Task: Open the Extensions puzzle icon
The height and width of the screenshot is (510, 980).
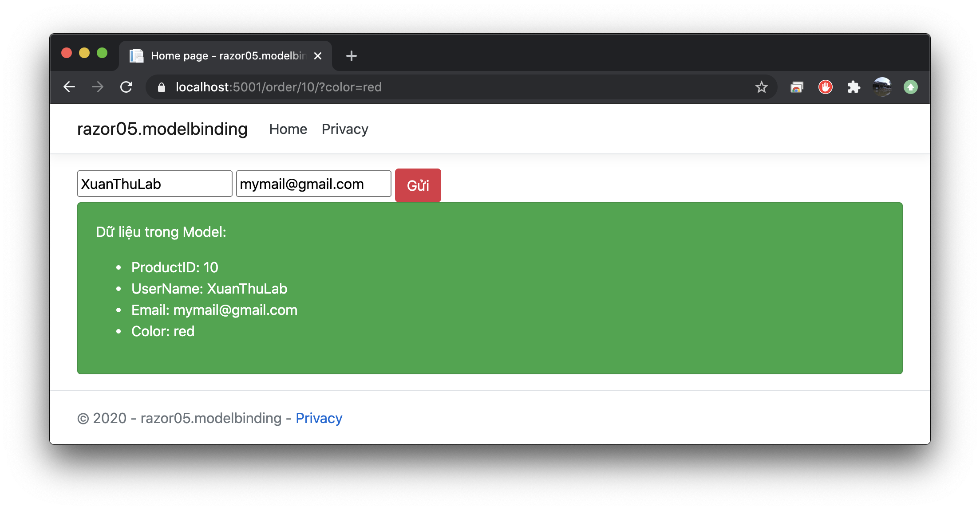Action: [x=854, y=87]
